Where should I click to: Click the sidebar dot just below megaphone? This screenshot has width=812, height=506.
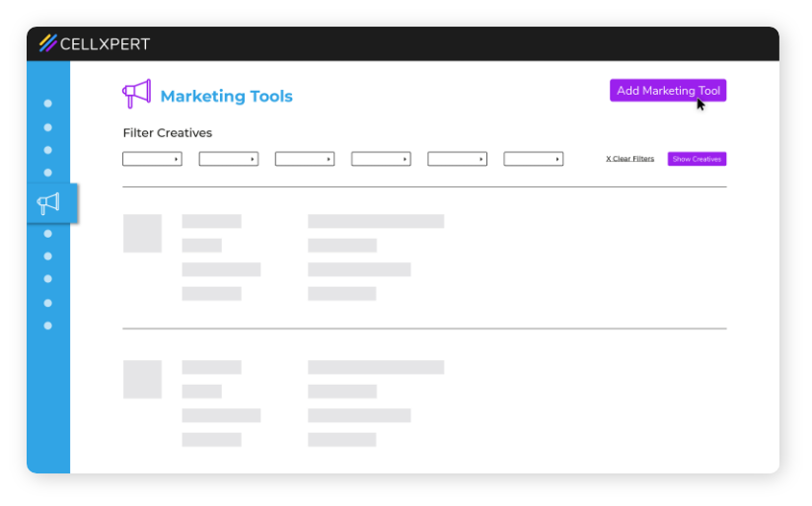point(47,234)
